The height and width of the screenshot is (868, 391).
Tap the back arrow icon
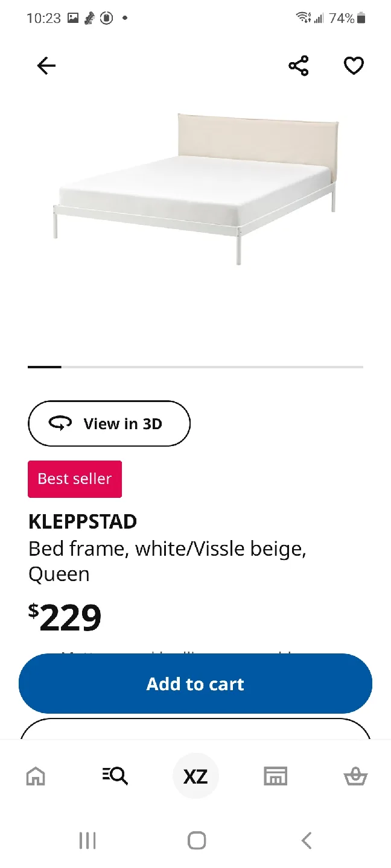click(46, 66)
